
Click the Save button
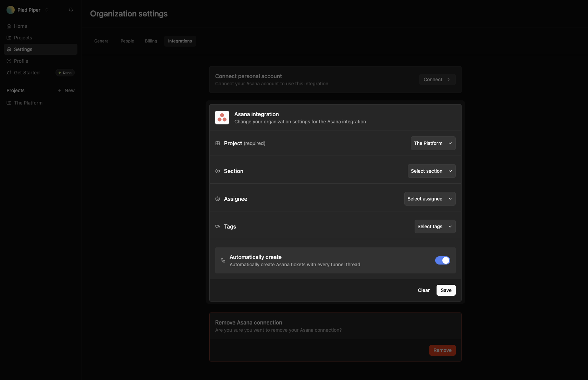coord(446,290)
